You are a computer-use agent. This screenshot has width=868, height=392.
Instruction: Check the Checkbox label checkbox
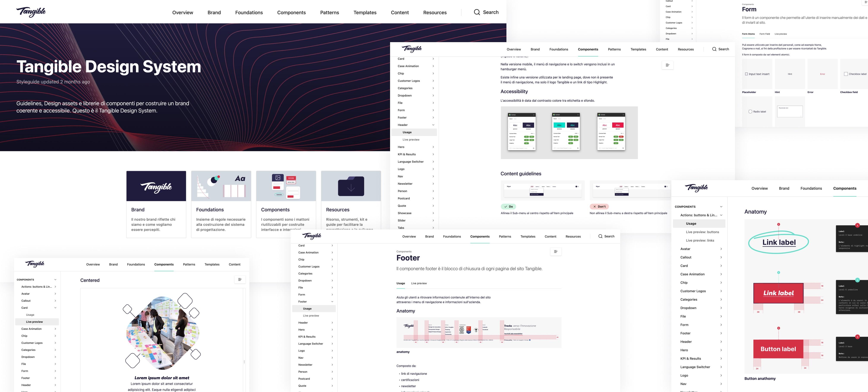point(846,73)
